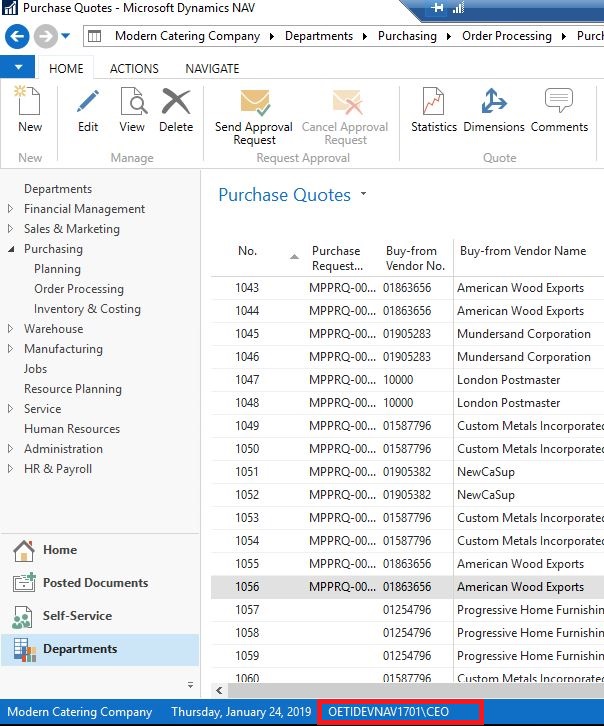This screenshot has height=726, width=604.
Task: Open the Comments speech bubble icon
Action: coord(559,100)
